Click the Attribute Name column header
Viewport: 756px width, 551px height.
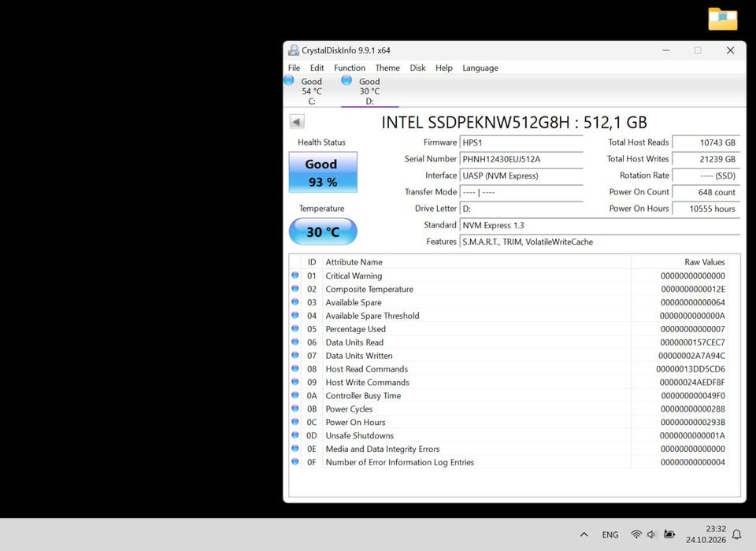point(477,262)
